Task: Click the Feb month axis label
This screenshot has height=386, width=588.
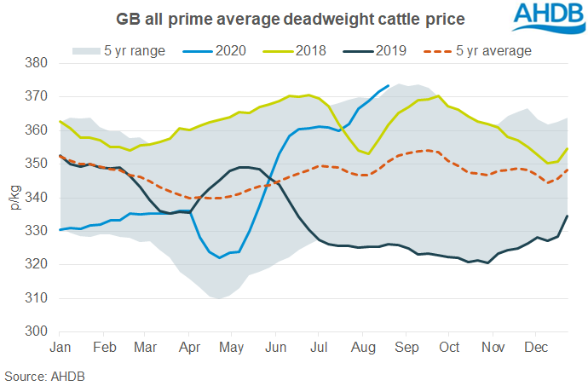Action: click(104, 348)
